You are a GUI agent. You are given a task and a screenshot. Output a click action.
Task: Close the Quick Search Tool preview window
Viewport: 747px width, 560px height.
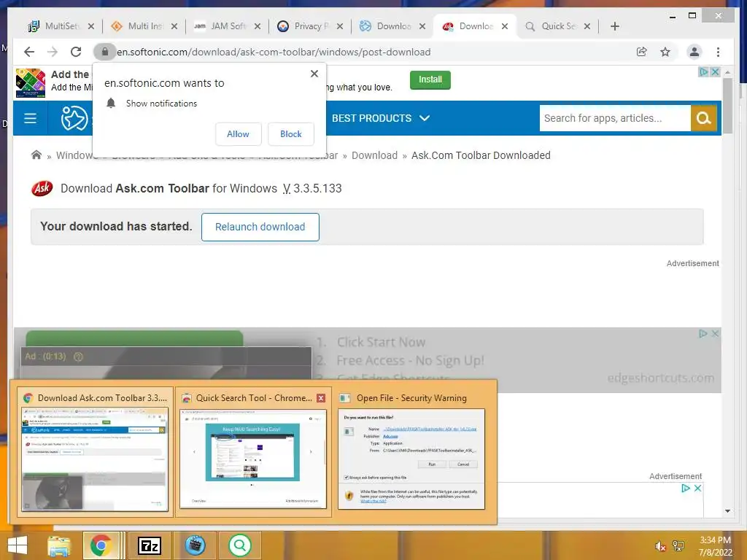pyautogui.click(x=321, y=398)
